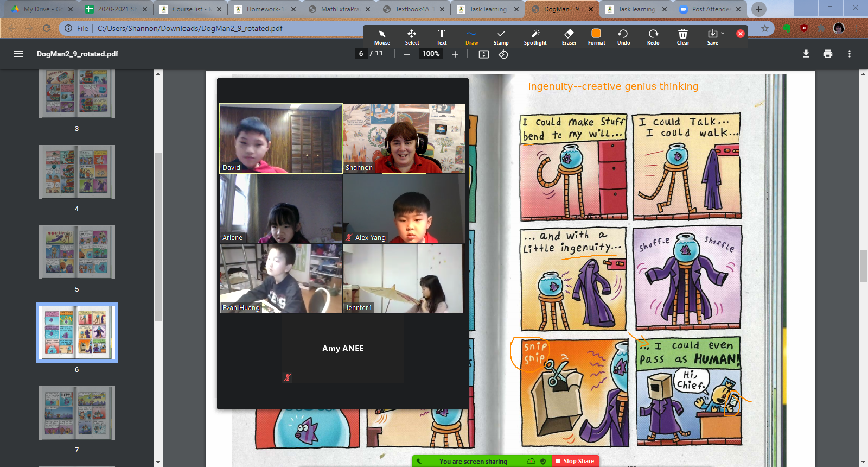Open page 7 thumbnail
Screen dimensions: 868x467
[x=77, y=413]
